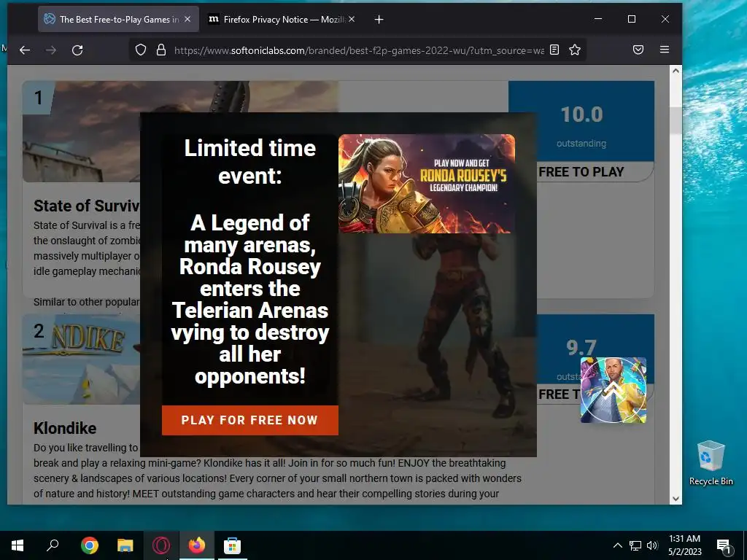Click the 10.0 outstanding rating box

pos(581,122)
